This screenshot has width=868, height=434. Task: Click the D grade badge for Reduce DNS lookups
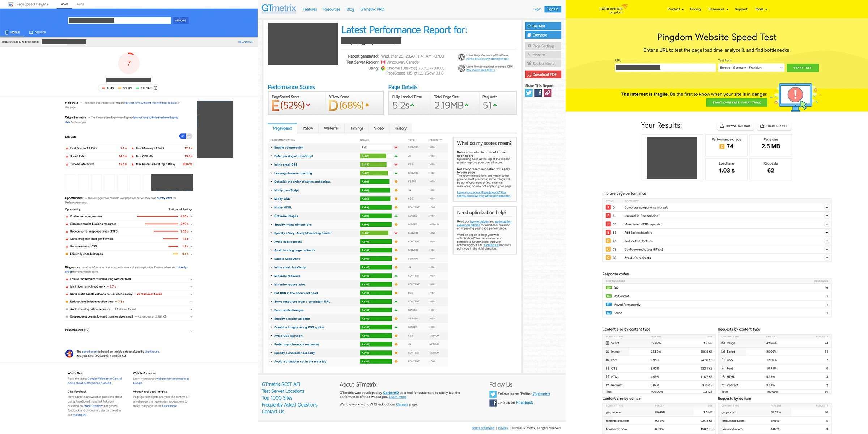pos(608,241)
